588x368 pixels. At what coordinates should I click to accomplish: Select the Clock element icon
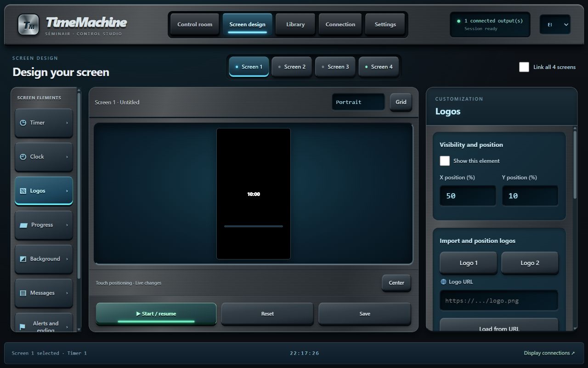23,157
